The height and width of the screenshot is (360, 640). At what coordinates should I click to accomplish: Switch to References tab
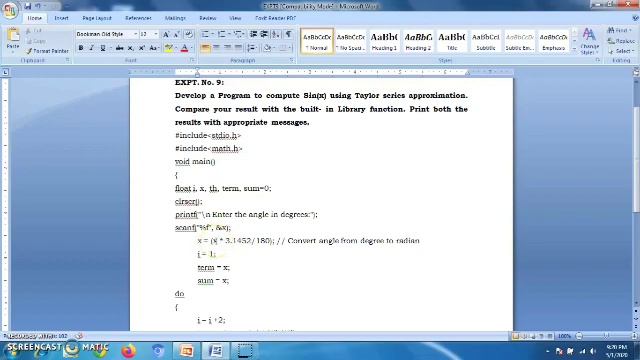pos(138,18)
